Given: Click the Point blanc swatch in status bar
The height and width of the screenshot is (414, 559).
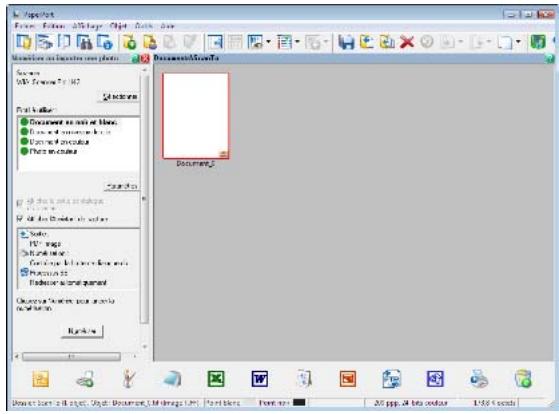Looking at the screenshot, I should tap(248, 403).
